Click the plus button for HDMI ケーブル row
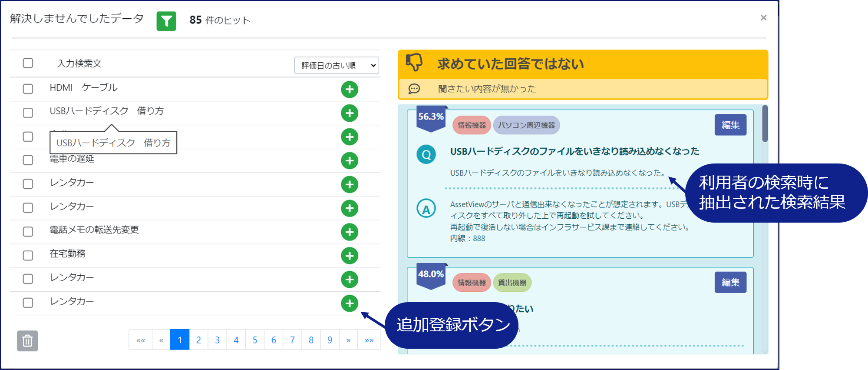 click(x=349, y=90)
